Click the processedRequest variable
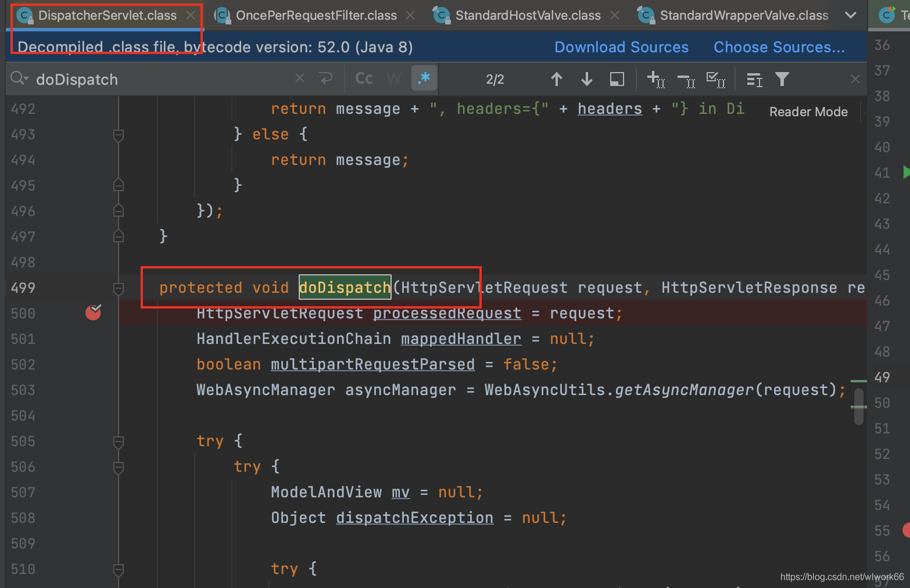Screen dimensions: 910x588 [x=447, y=313]
